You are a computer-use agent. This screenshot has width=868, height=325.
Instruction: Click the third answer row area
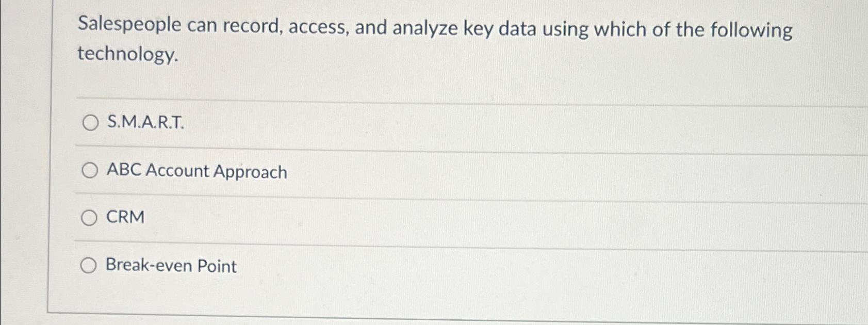point(413,217)
